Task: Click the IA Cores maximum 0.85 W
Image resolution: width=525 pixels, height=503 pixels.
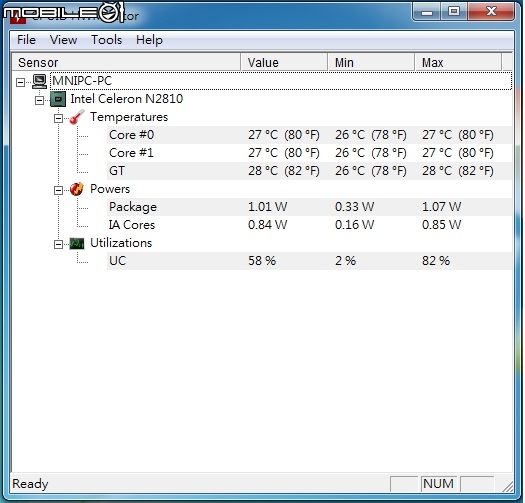Action: point(441,225)
